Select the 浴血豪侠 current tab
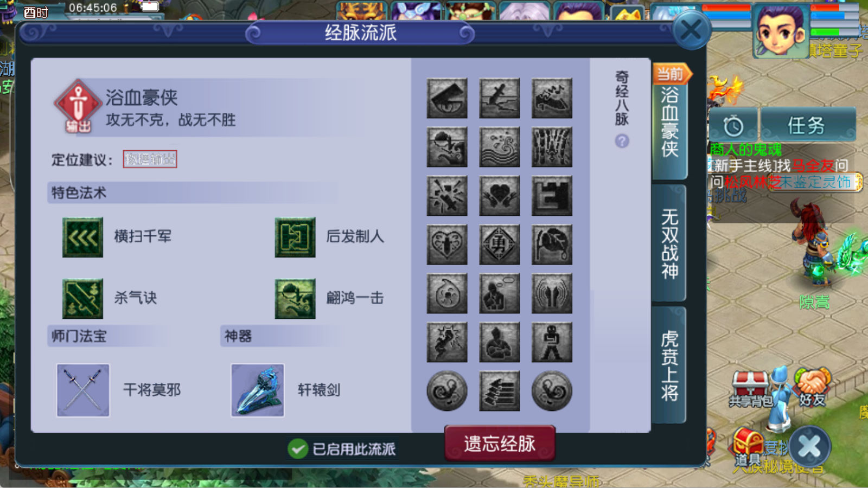868x488 pixels. [669, 123]
